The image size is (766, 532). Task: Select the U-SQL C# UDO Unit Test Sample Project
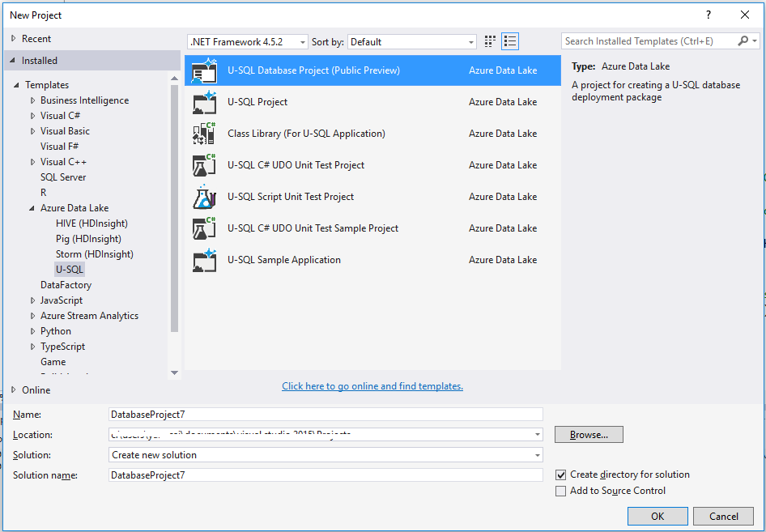point(204,228)
